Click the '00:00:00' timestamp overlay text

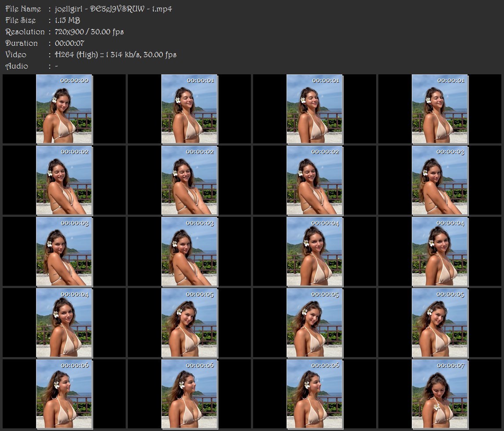coord(74,81)
